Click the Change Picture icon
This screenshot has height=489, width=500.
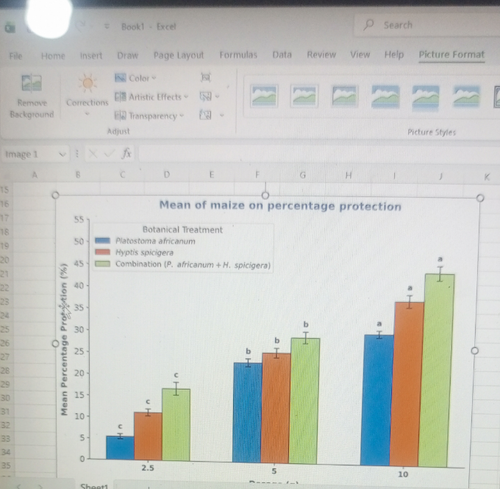(x=205, y=97)
